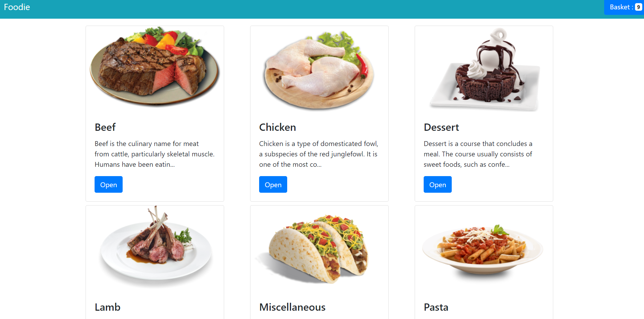Open the Beef category
The width and height of the screenshot is (644, 319).
[x=108, y=184]
